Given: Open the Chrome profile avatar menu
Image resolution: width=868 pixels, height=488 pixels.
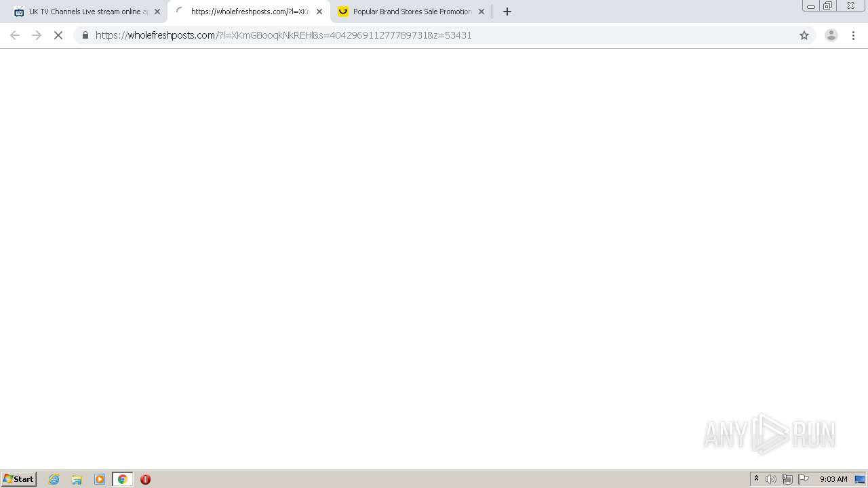Looking at the screenshot, I should click(831, 35).
